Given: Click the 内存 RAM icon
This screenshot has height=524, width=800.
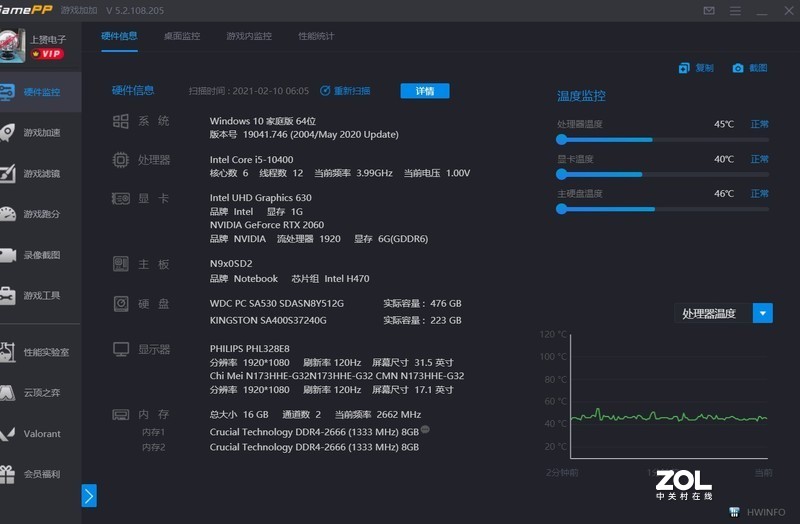Looking at the screenshot, I should click(x=120, y=414).
